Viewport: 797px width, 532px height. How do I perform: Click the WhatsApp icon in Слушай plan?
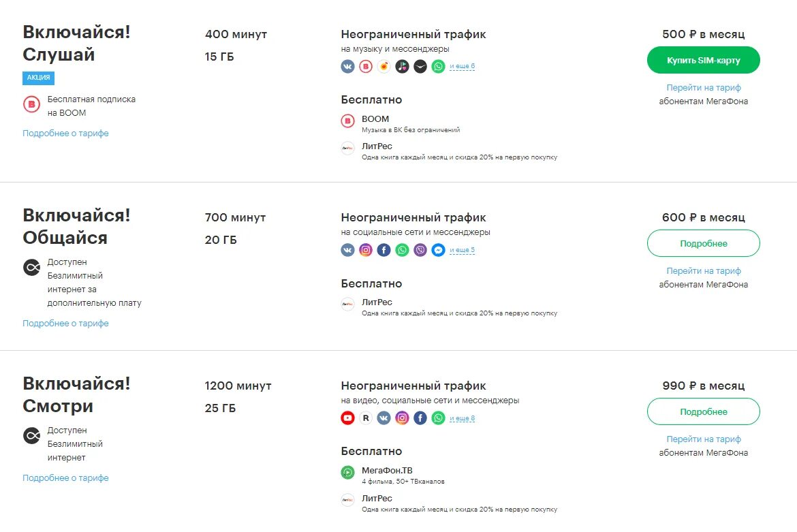[x=438, y=66]
